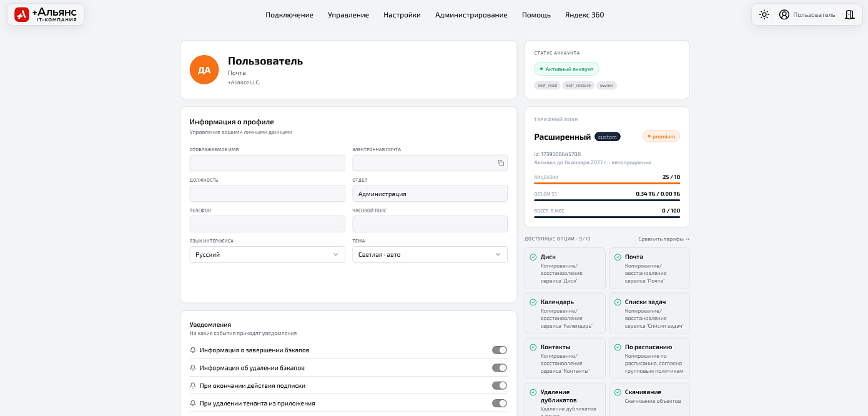Open the Тема dropdown (Светлая · авто)

(430, 254)
